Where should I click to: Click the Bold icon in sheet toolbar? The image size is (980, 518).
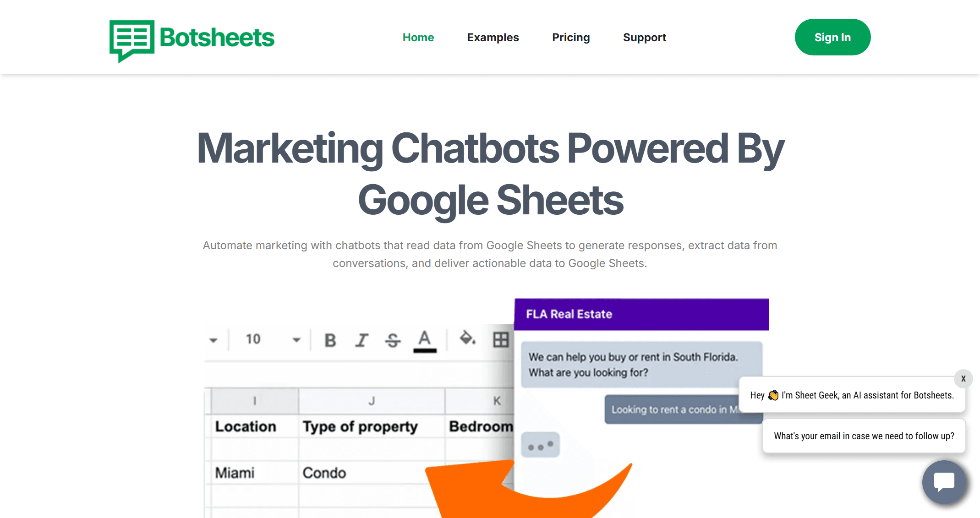330,340
